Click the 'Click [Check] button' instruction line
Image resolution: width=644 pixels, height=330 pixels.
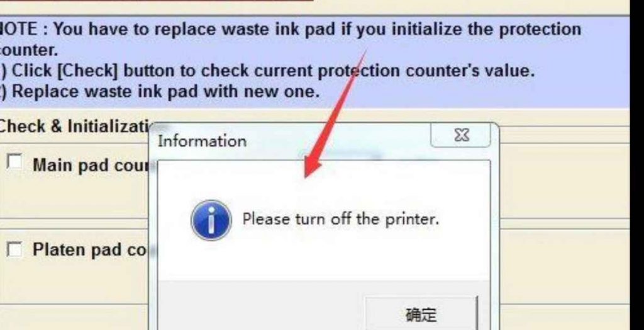268,71
